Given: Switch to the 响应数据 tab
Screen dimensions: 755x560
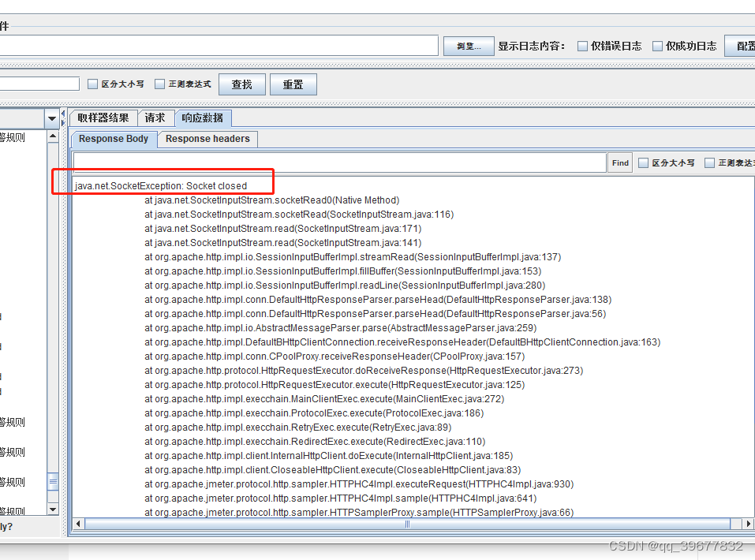Looking at the screenshot, I should click(x=202, y=118).
